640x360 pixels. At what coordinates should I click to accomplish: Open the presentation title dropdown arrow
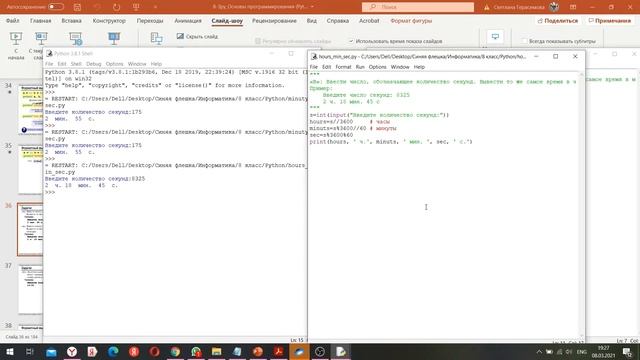click(x=312, y=7)
